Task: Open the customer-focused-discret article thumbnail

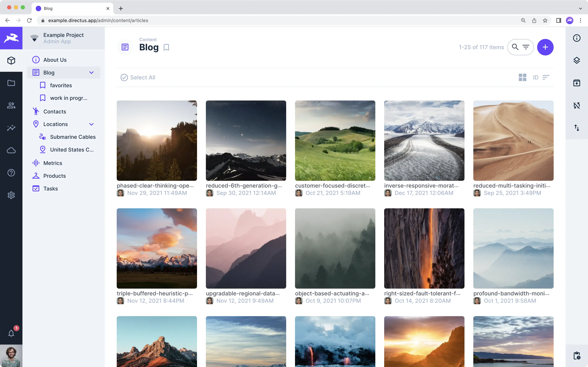Action: click(335, 140)
